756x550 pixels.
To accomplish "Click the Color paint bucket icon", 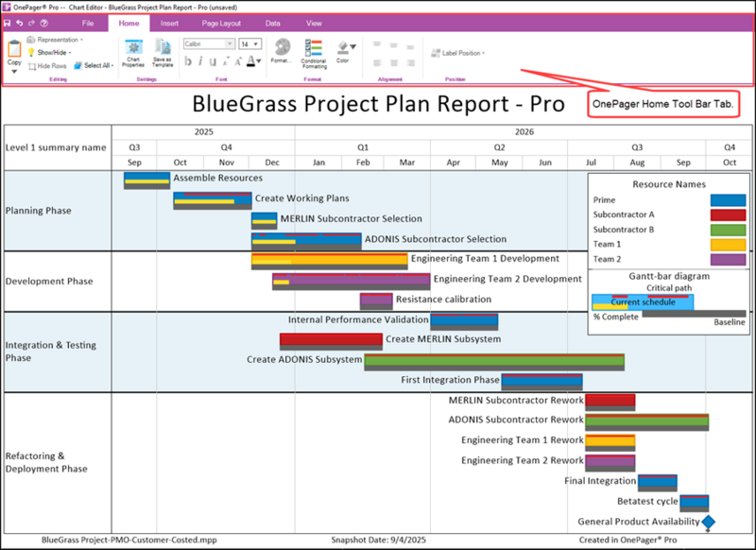I will click(342, 47).
